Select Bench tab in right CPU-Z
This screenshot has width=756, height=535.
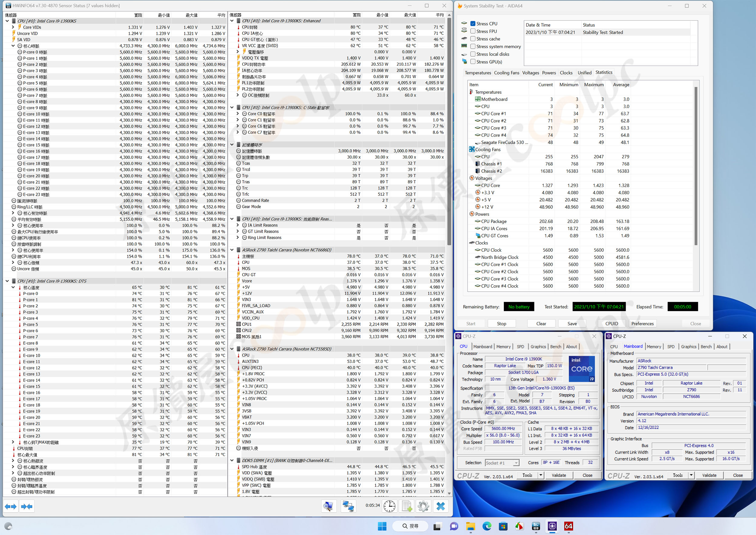pyautogui.click(x=706, y=346)
